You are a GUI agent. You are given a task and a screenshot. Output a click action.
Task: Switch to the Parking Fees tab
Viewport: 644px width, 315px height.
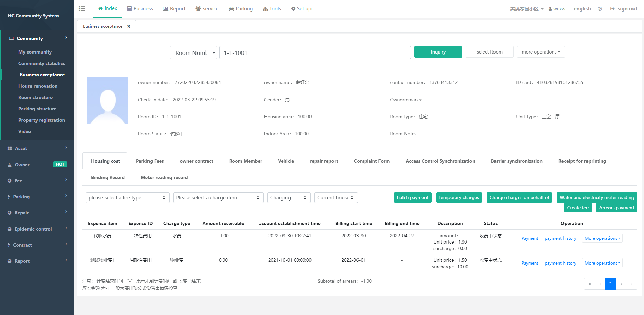tap(150, 161)
